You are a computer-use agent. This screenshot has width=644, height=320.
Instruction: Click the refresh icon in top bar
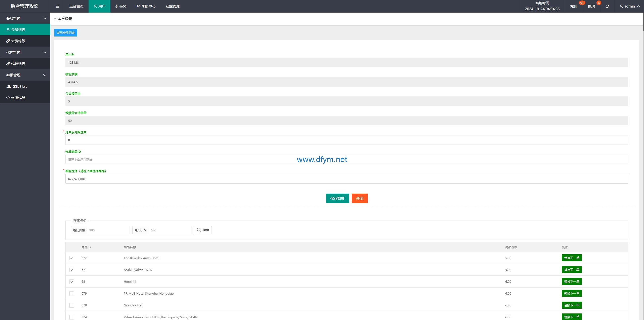pyautogui.click(x=607, y=6)
